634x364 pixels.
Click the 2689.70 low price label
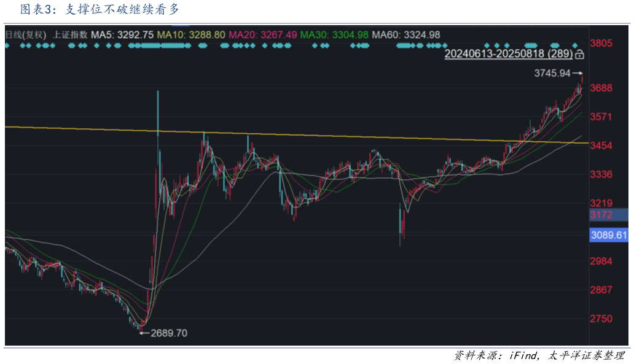pos(169,333)
